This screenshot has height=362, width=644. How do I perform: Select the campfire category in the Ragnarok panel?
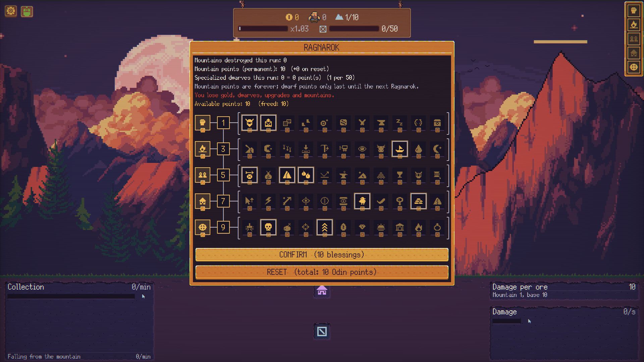pyautogui.click(x=203, y=149)
